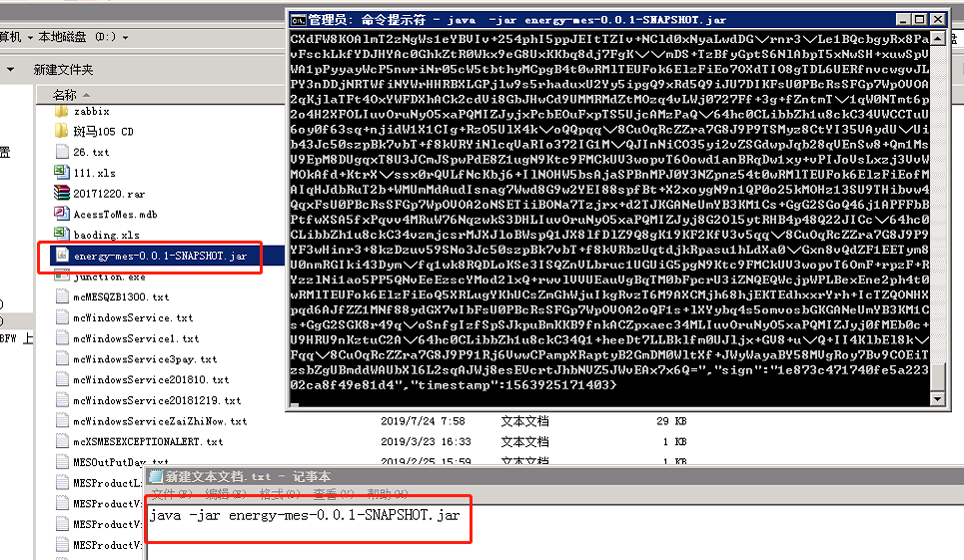Screen dimensions: 964x560
Task: Click the mcWindowsServiceZaiZhiNow.txt file name
Action: pos(160,421)
